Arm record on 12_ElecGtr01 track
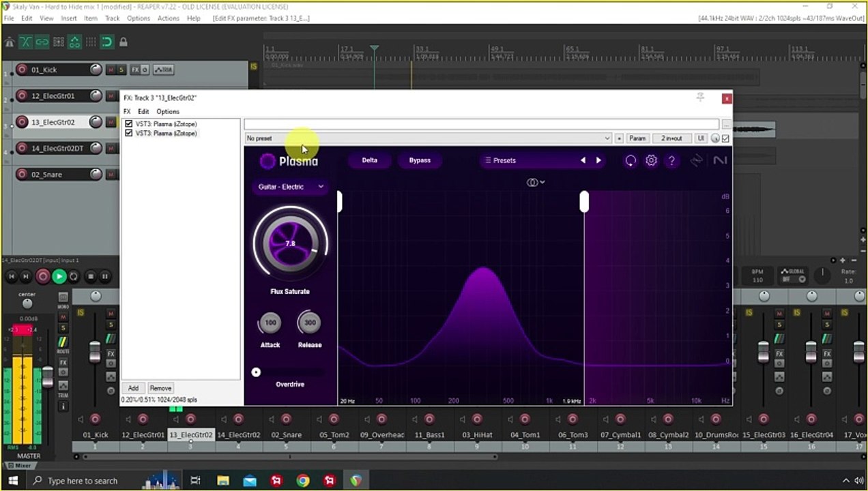 (22, 96)
